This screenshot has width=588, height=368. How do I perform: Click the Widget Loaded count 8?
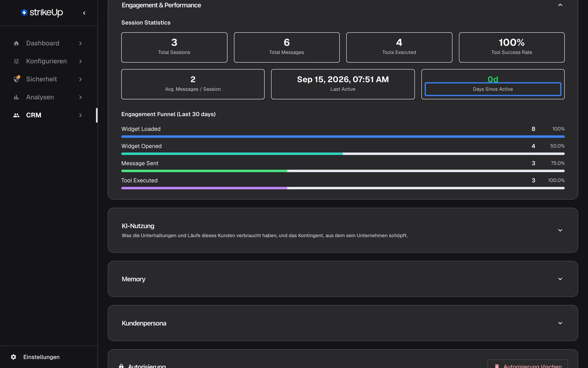coord(533,129)
